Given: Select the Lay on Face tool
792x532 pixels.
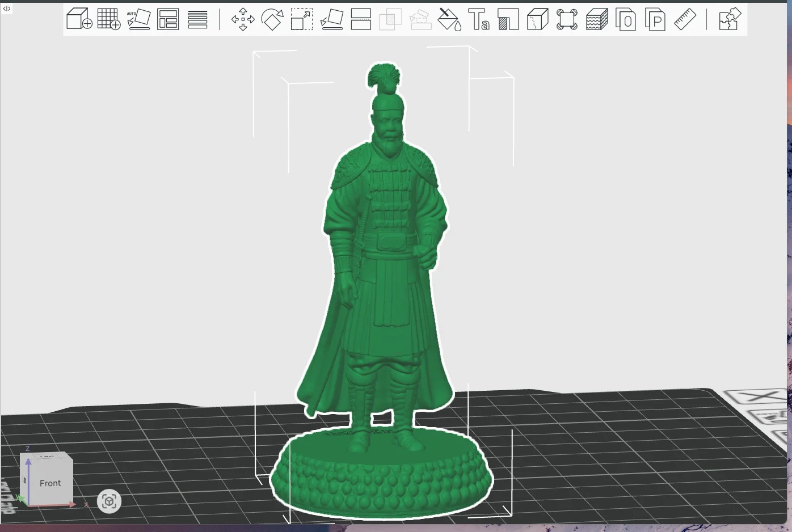Looking at the screenshot, I should [x=331, y=19].
